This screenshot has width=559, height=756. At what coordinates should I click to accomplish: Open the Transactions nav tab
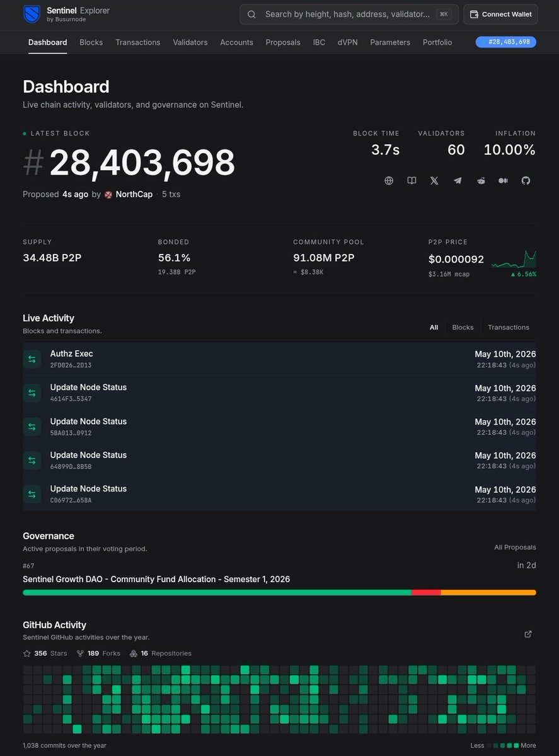pyautogui.click(x=138, y=42)
